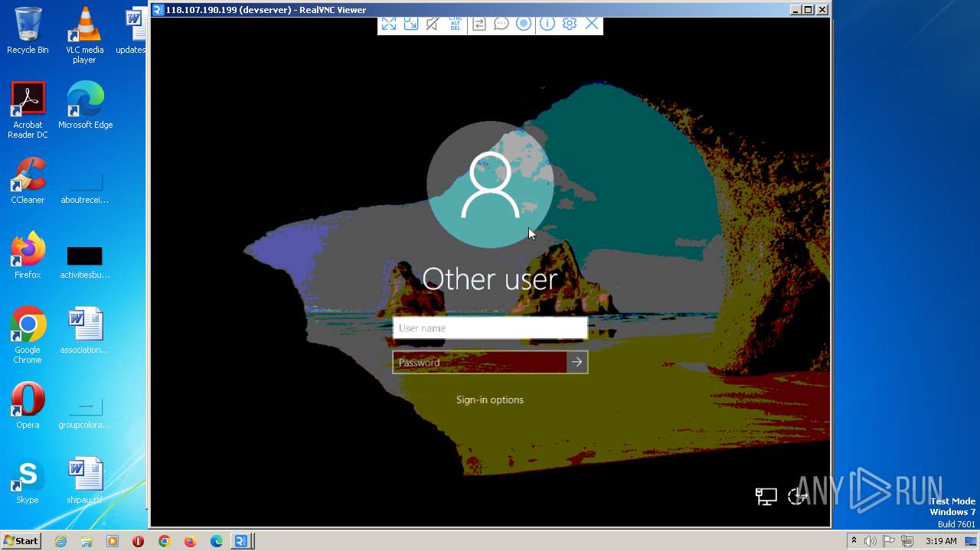Launch Opera from taskbar
The image size is (980, 551).
point(139,541)
